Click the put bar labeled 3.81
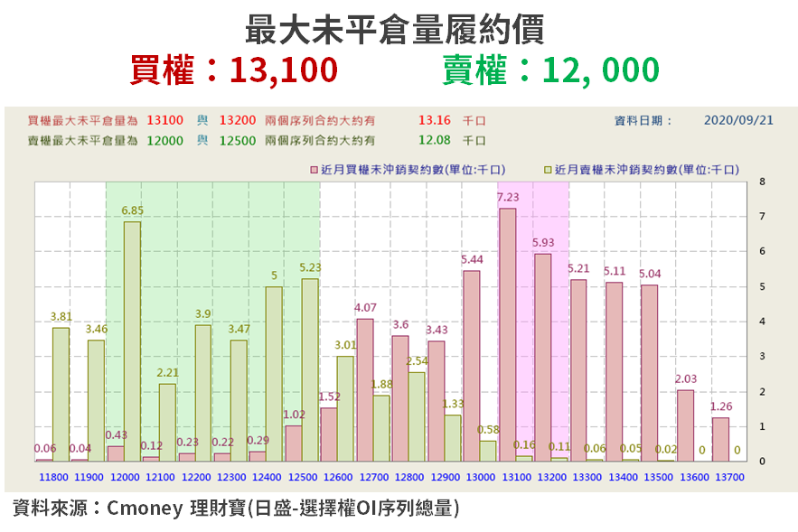 pyautogui.click(x=61, y=395)
